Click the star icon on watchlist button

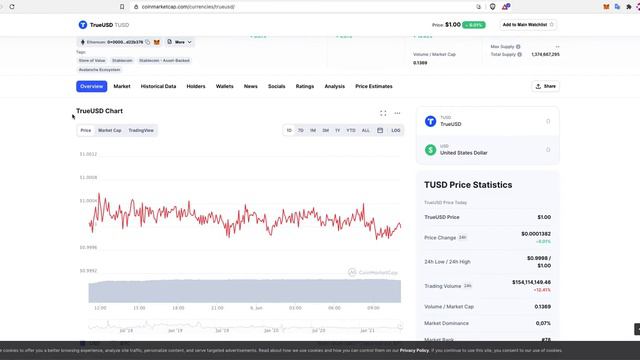[551, 24]
